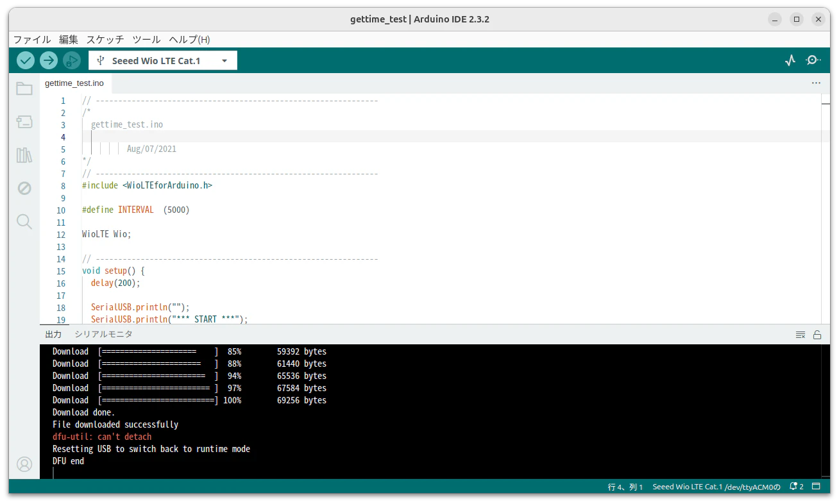Switch to the 出力 panel tab
The image size is (839, 504).
(x=53, y=334)
